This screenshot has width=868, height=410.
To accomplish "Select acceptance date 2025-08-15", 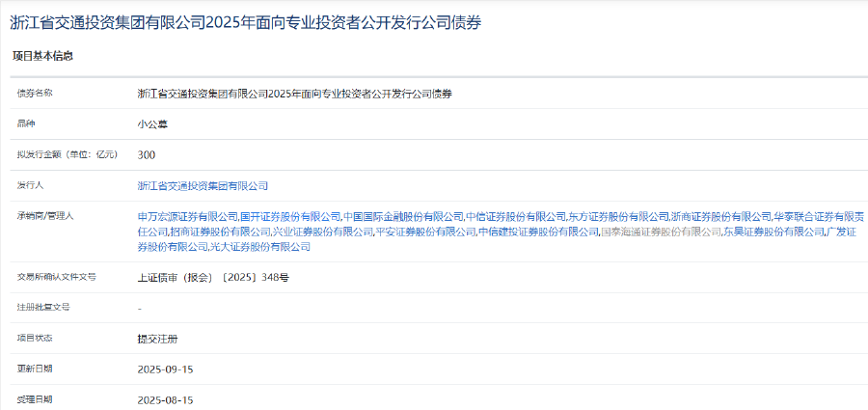I will (165, 399).
